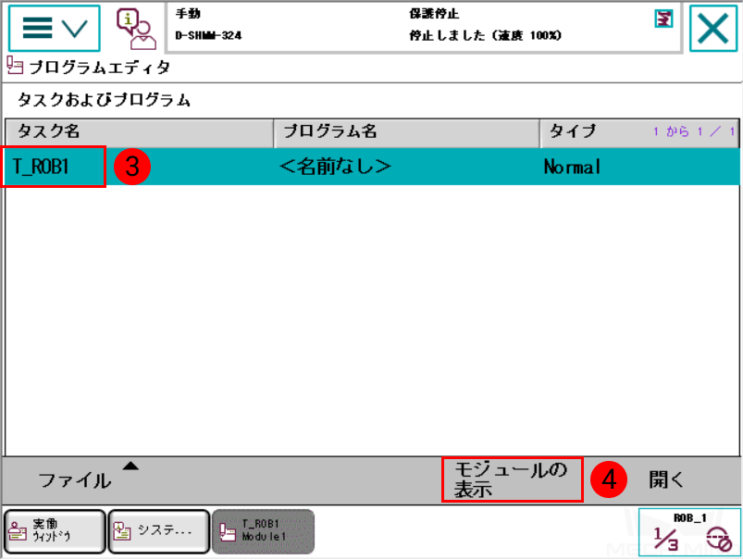743x560 pixels.
Task: Switch to the T_ROB1 Module1 taskbar tab
Action: pyautogui.click(x=263, y=531)
